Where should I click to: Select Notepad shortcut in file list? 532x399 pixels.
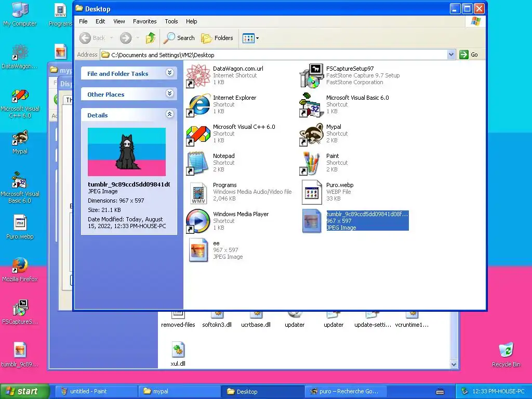[x=210, y=163]
